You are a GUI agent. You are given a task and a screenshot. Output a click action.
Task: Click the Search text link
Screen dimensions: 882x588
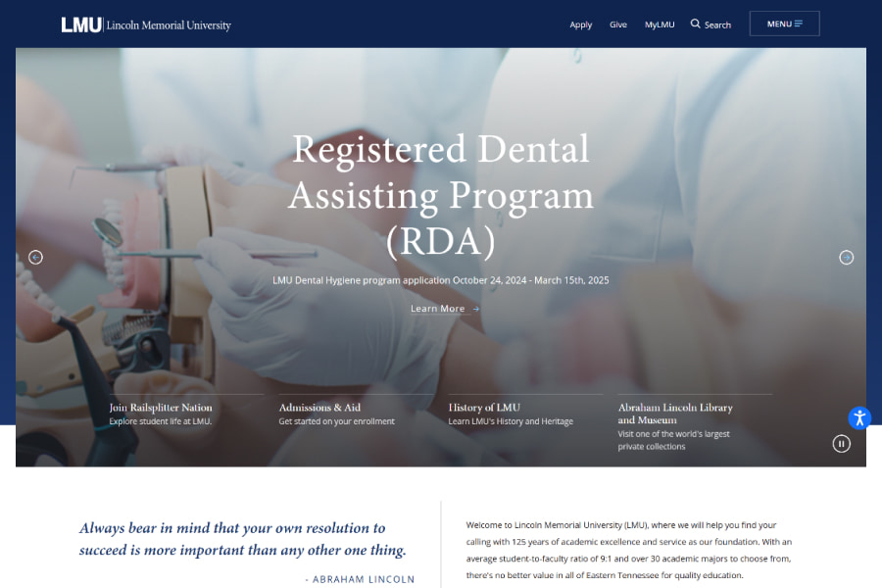(717, 24)
